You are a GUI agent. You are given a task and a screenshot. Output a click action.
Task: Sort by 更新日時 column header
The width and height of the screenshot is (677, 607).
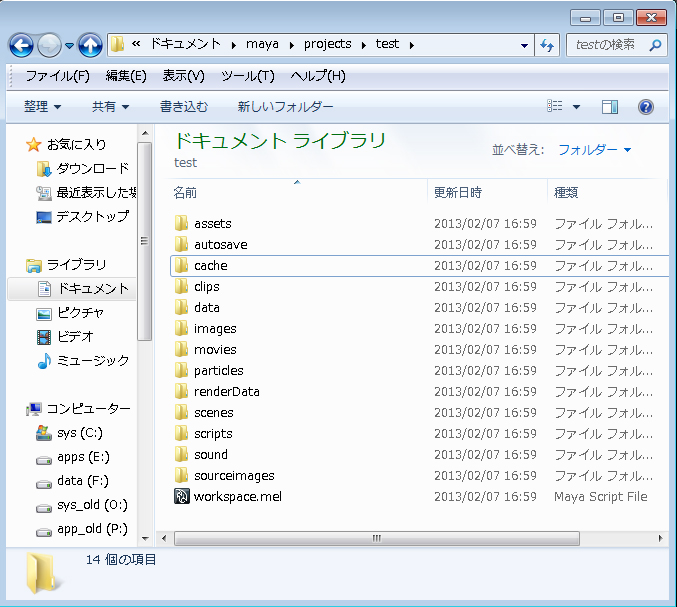(x=458, y=193)
